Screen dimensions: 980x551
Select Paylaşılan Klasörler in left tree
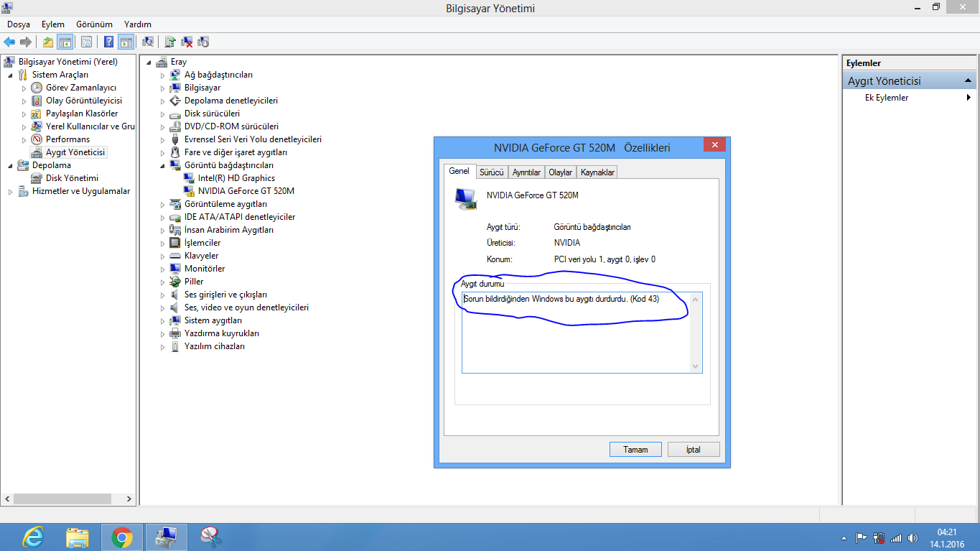(82, 114)
